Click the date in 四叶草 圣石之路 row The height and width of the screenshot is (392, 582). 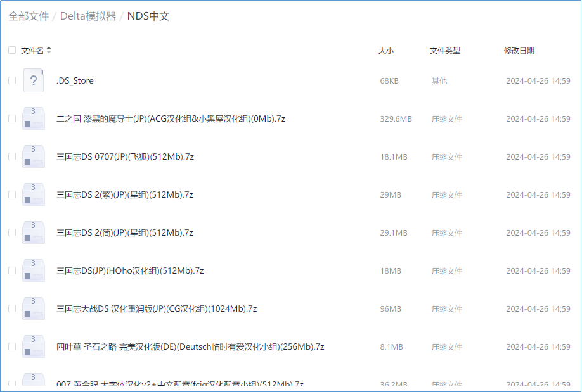point(538,347)
